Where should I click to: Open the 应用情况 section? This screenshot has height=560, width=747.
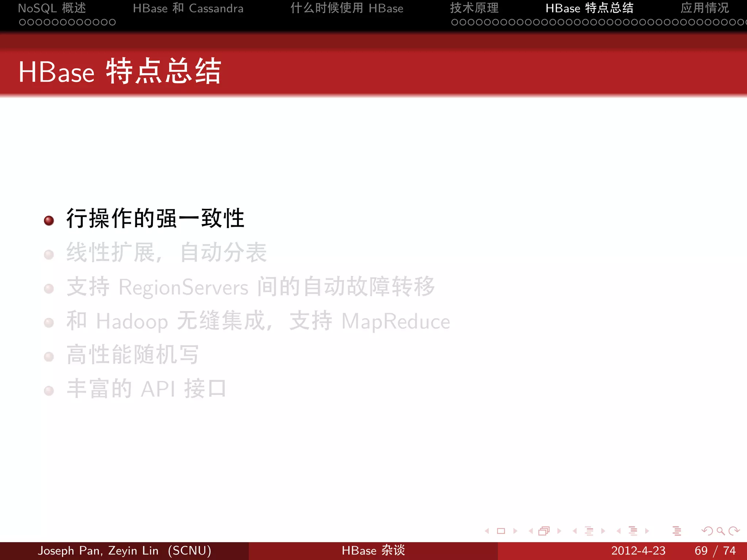coord(705,8)
